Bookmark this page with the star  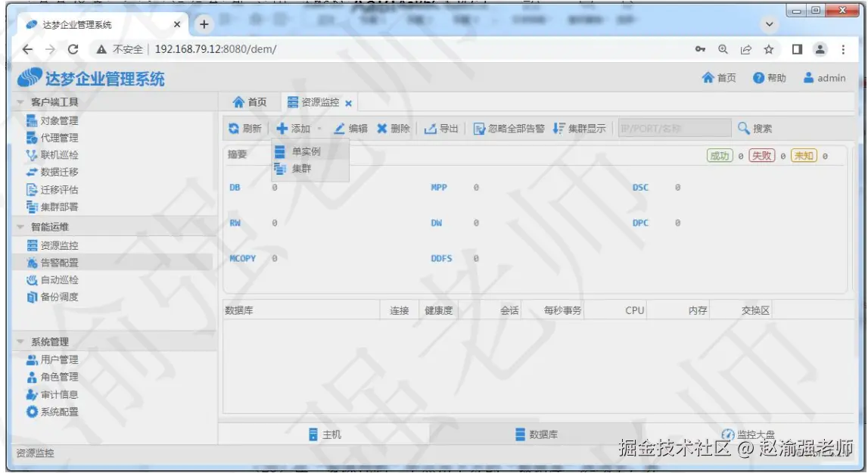click(x=769, y=49)
